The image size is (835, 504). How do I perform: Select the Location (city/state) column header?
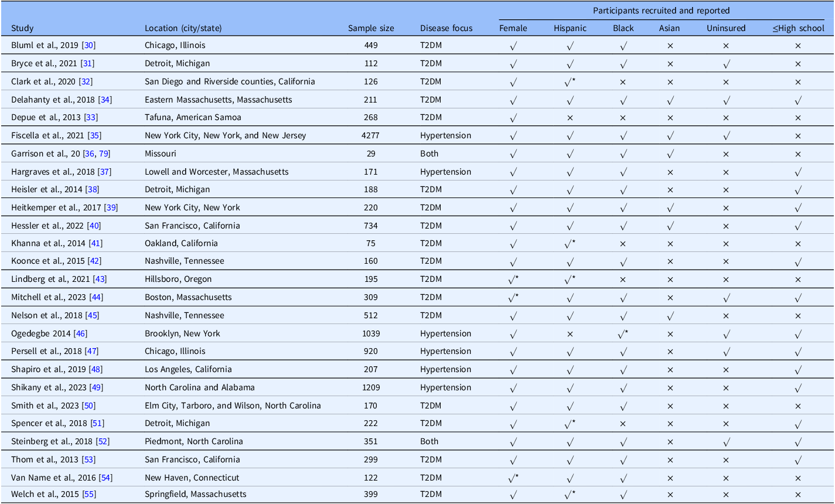(x=183, y=28)
